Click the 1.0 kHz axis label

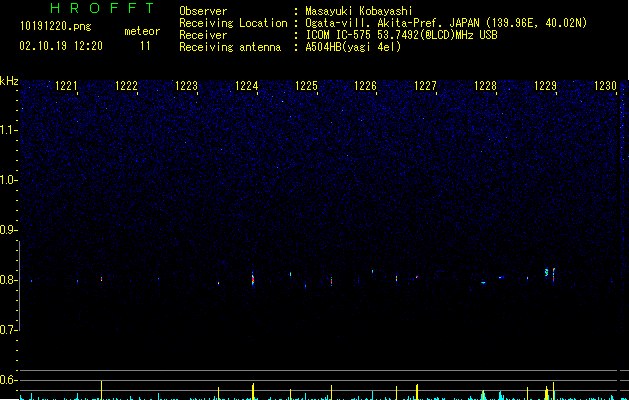(x=8, y=180)
